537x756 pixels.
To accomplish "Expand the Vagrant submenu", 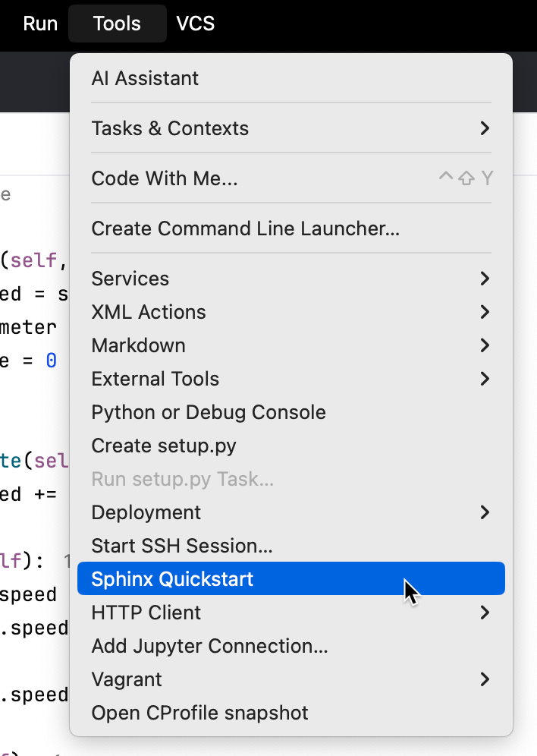I will [126, 679].
